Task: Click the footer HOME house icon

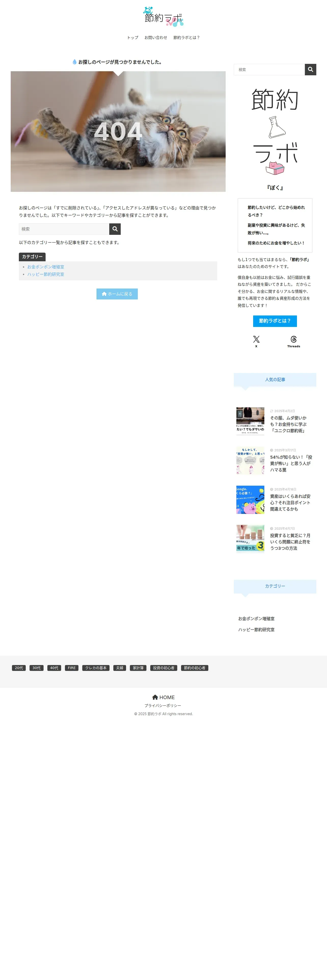Action: click(x=155, y=697)
